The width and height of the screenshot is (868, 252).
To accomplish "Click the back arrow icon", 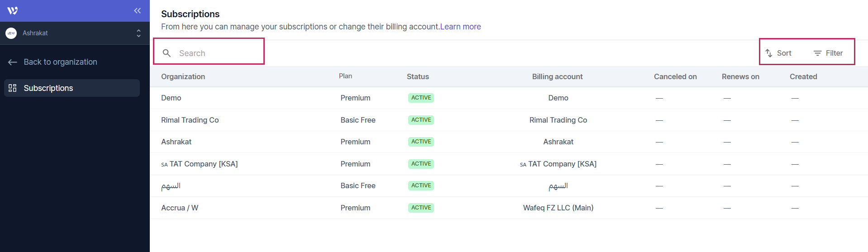I will click(x=13, y=62).
